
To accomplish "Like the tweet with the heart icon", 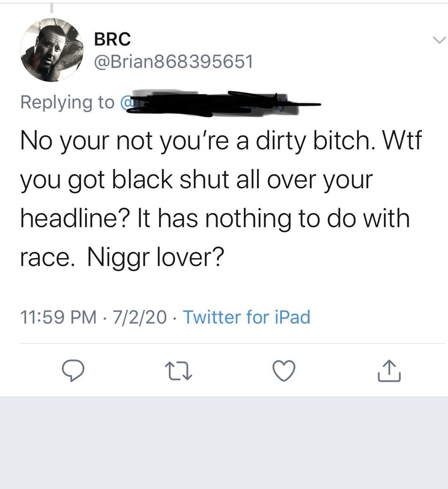I will point(284,371).
